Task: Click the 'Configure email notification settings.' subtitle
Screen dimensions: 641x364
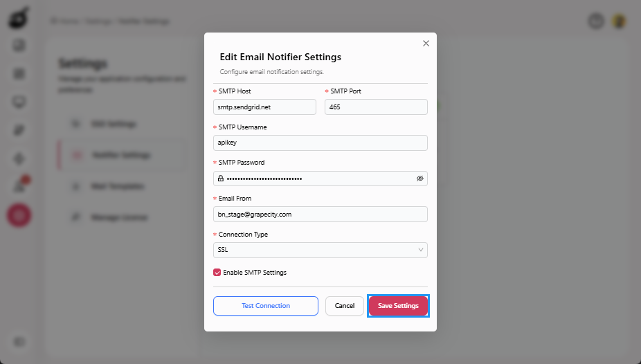Action: click(x=272, y=72)
